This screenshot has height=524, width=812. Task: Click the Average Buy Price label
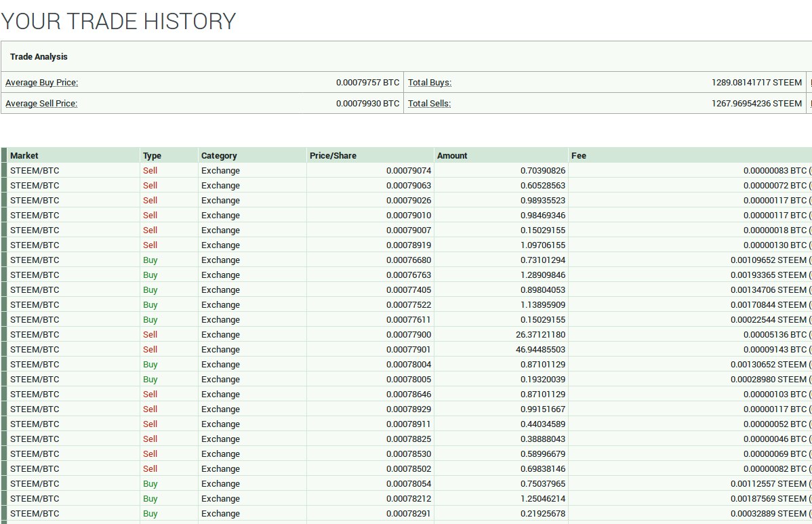(42, 82)
